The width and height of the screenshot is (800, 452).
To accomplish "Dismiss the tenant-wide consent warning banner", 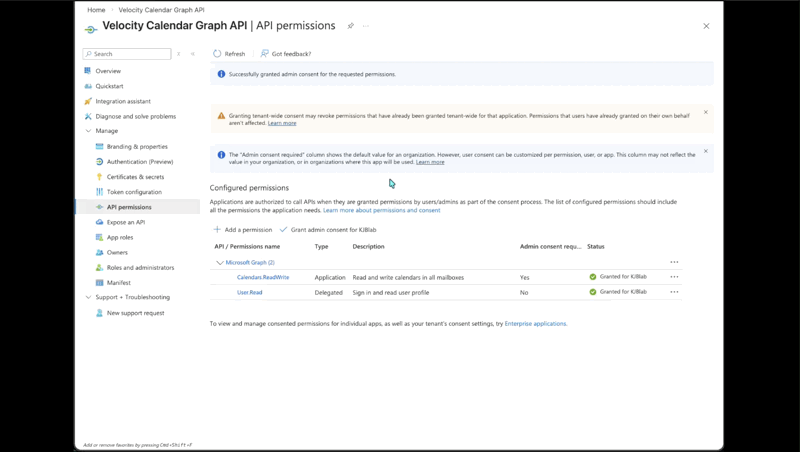I will pos(706,112).
